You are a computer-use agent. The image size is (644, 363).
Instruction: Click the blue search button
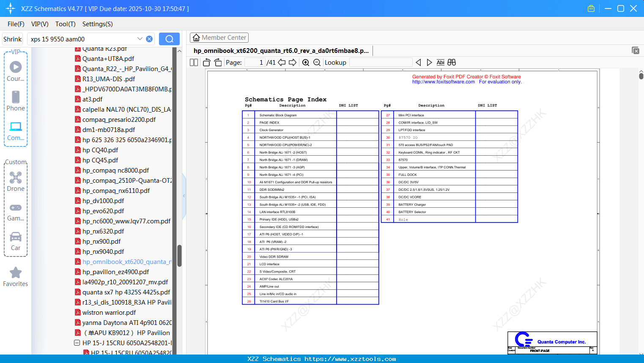(x=169, y=39)
